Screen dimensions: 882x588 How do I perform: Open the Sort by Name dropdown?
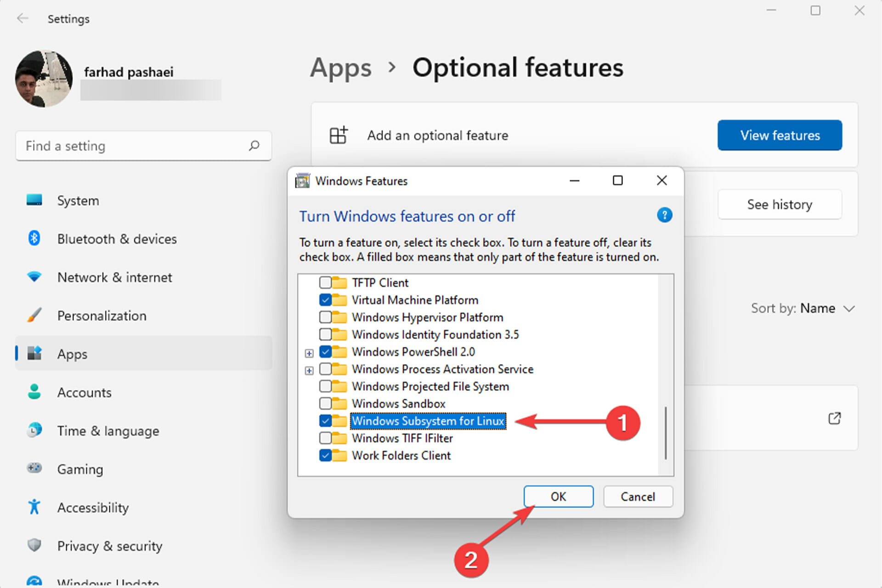pos(803,308)
